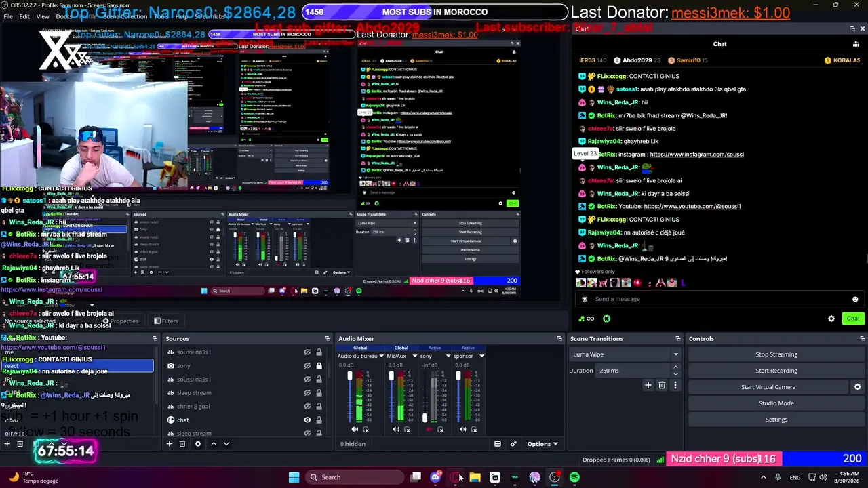Toggle audio monitoring for Mic/Aux
868x488 pixels.
coord(407,430)
